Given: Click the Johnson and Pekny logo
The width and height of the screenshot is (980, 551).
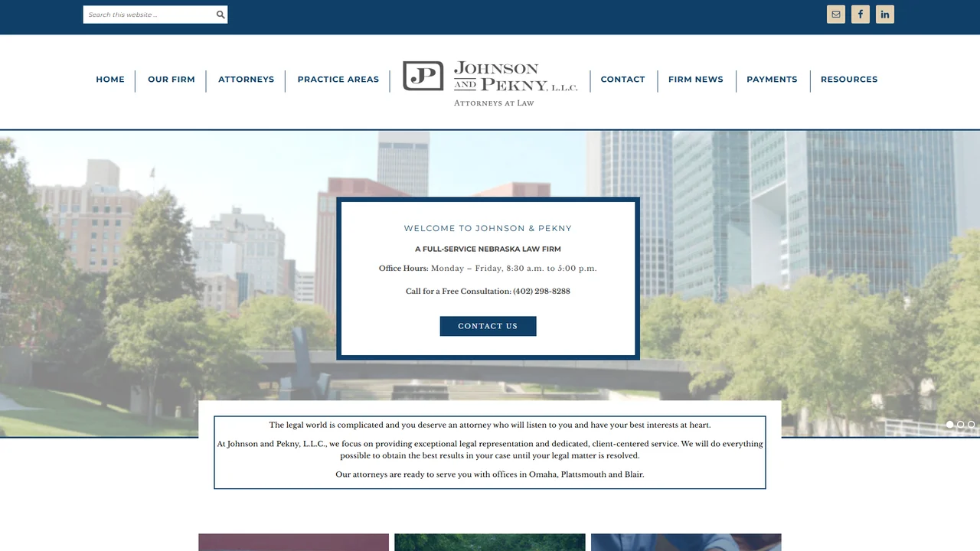Looking at the screenshot, I should (490, 83).
